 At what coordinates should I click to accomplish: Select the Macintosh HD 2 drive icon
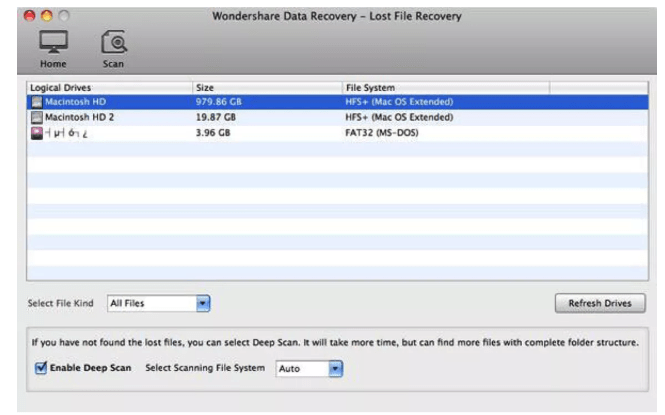click(x=37, y=117)
